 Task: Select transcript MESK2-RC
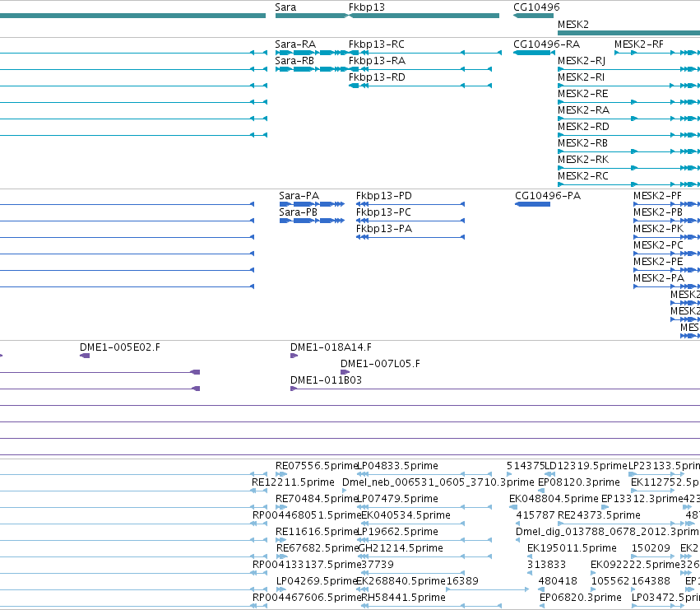point(628,184)
